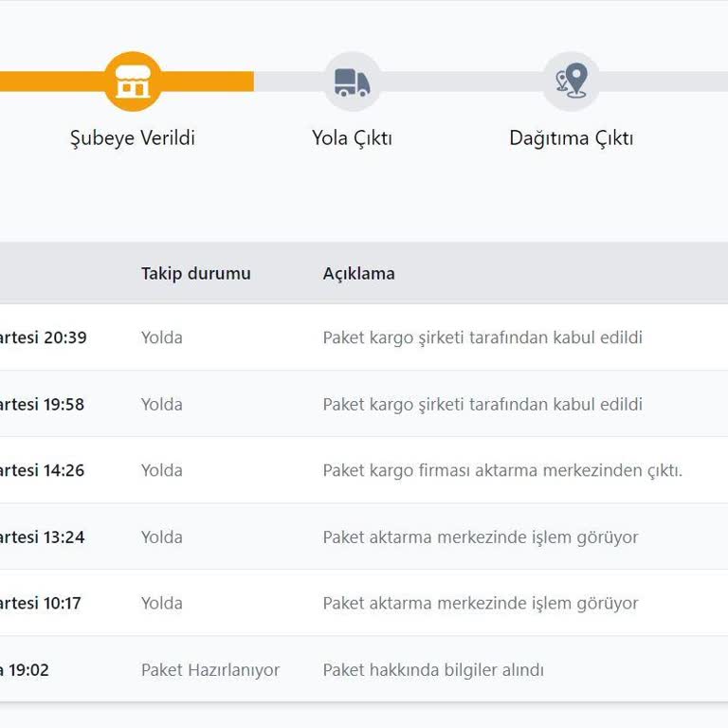Select the 10:17 timestamp cell
The height and width of the screenshot is (728, 728).
pyautogui.click(x=41, y=603)
